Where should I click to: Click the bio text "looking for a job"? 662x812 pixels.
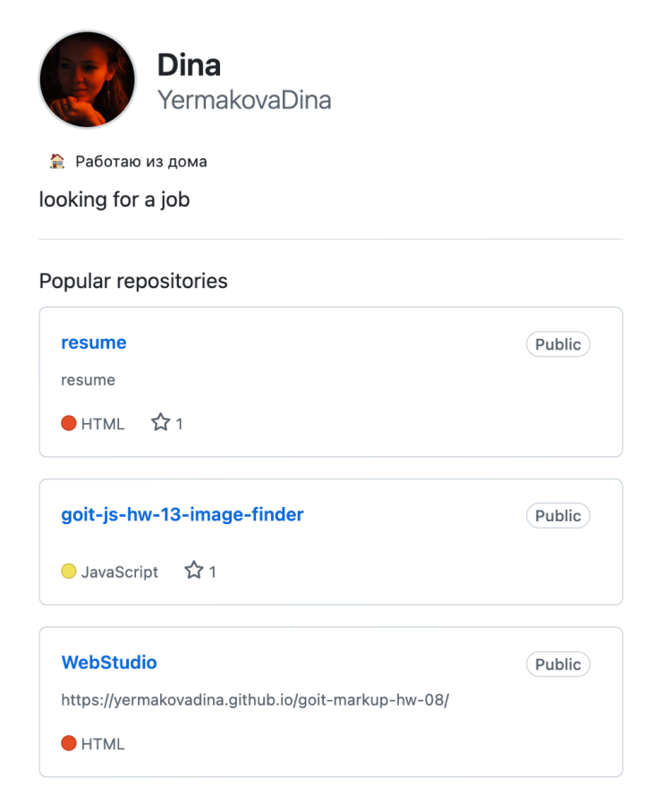tap(115, 199)
